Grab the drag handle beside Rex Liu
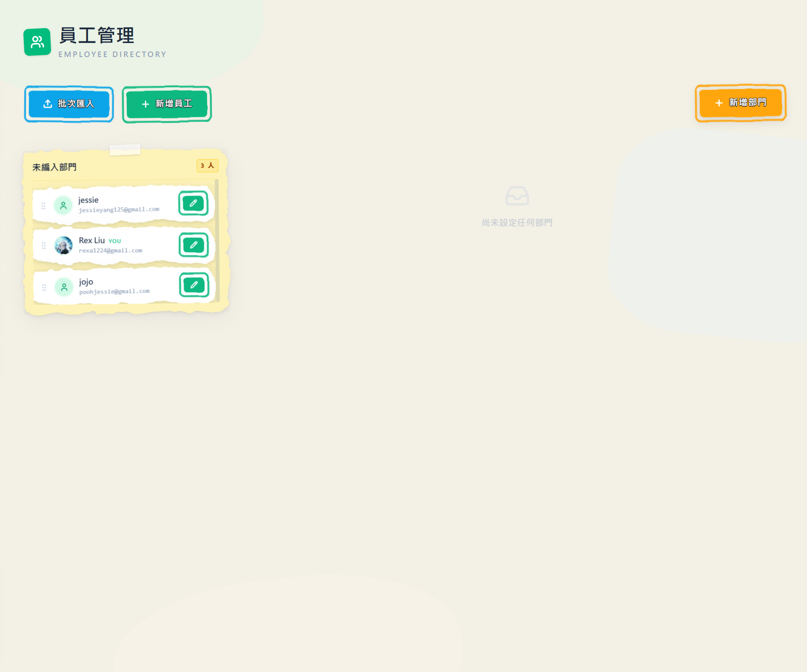This screenshot has height=672, width=807. 44,246
